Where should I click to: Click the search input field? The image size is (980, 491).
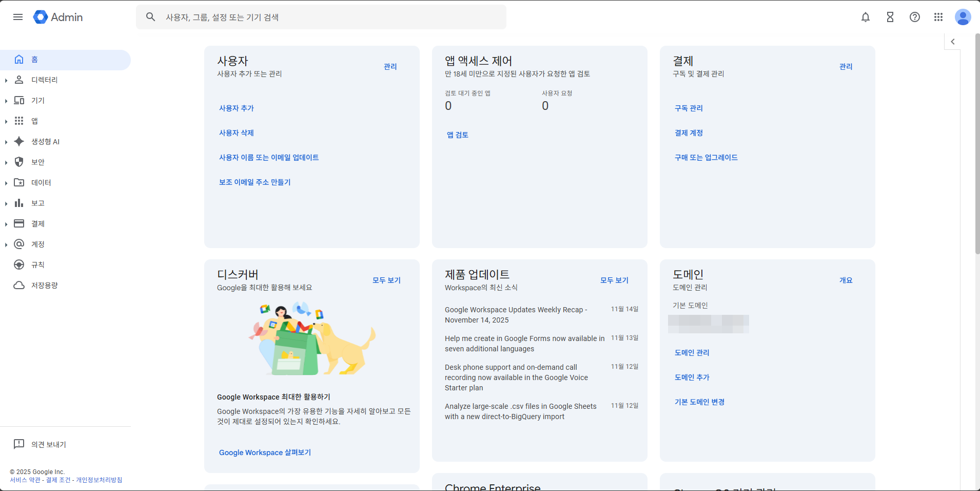pos(321,17)
